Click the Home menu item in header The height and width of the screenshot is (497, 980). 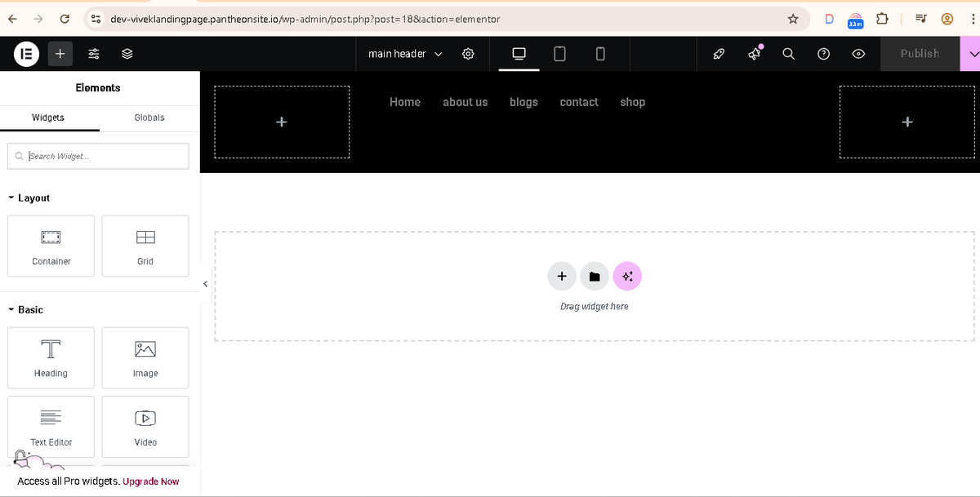(405, 102)
